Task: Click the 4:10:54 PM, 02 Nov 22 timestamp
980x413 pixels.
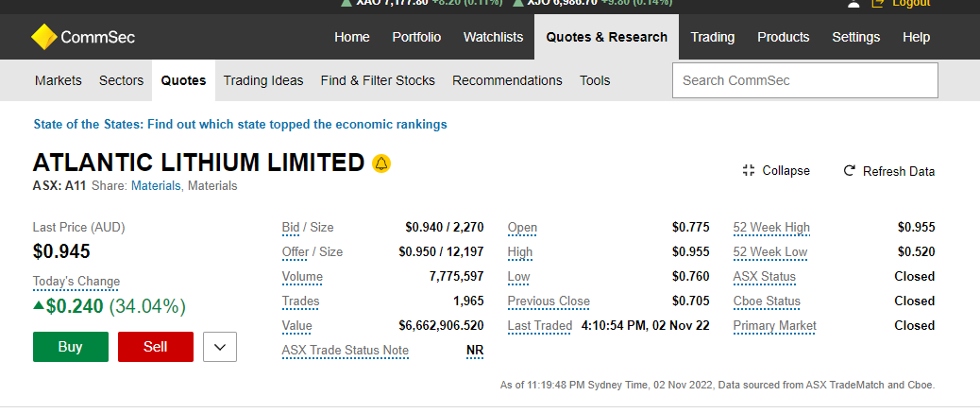Action: click(646, 325)
